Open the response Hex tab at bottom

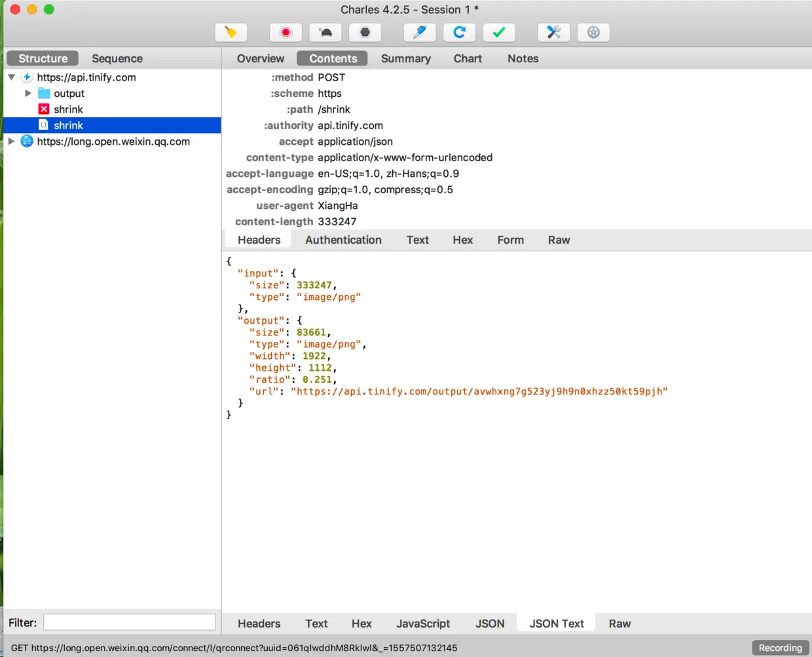coord(361,624)
